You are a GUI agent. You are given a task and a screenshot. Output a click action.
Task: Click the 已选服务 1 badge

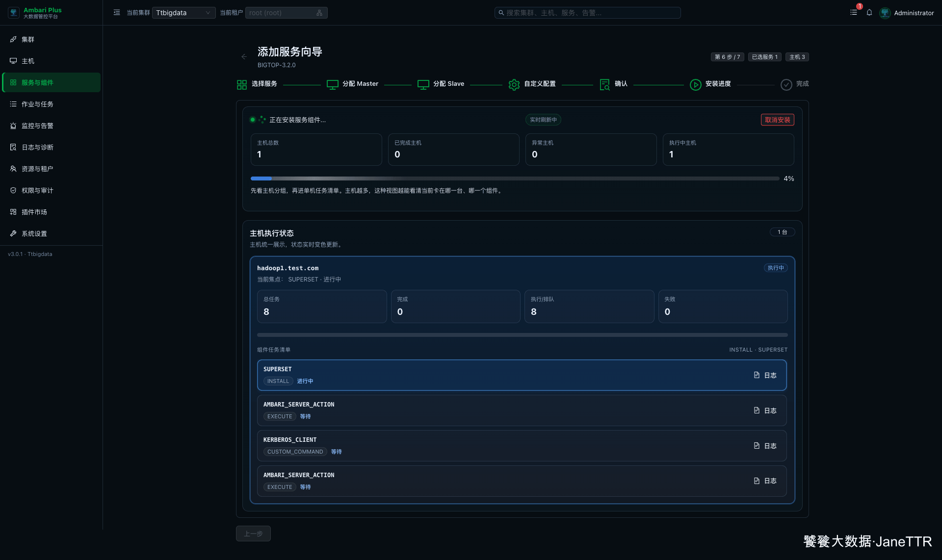[765, 57]
